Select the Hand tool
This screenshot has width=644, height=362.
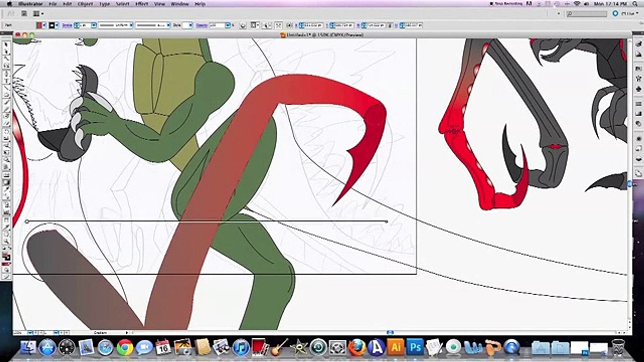click(x=7, y=234)
